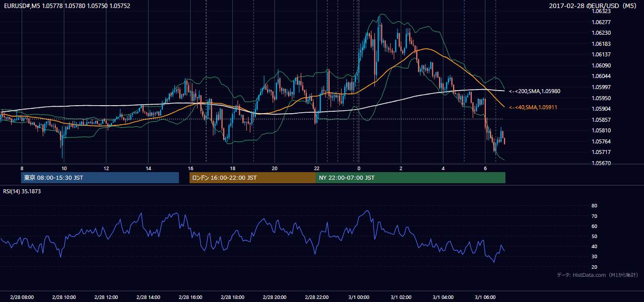Click bottom time label 2/28 14:00

[x=148, y=297]
